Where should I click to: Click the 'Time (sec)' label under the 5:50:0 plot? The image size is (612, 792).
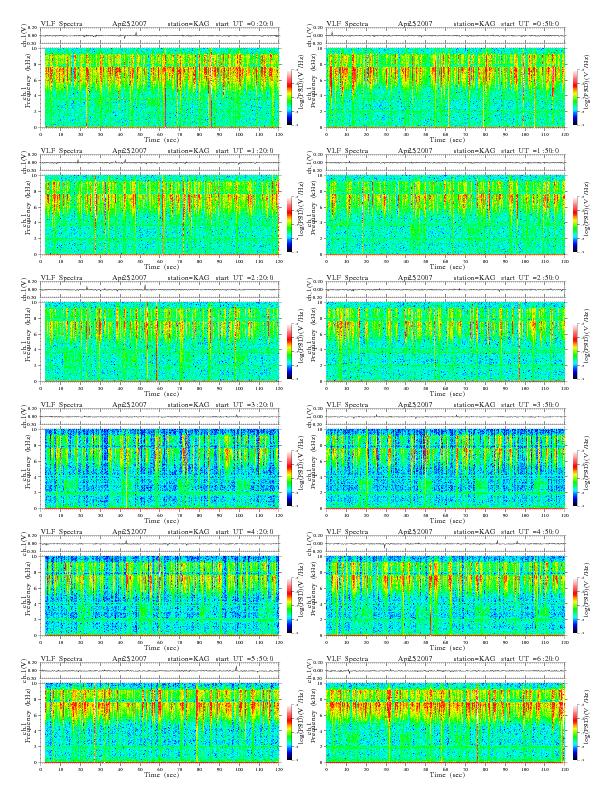tap(161, 774)
